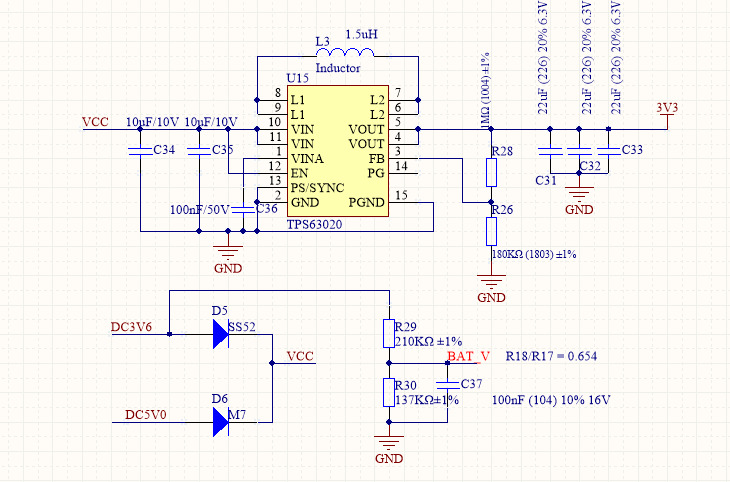This screenshot has height=482, width=730.
Task: Select resistor symbol R29
Action: coord(389,333)
